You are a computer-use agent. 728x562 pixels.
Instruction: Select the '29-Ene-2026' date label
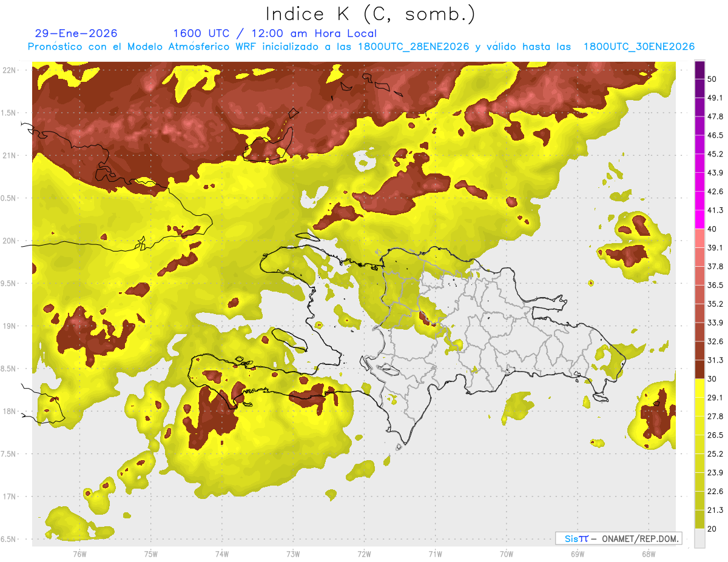(76, 33)
